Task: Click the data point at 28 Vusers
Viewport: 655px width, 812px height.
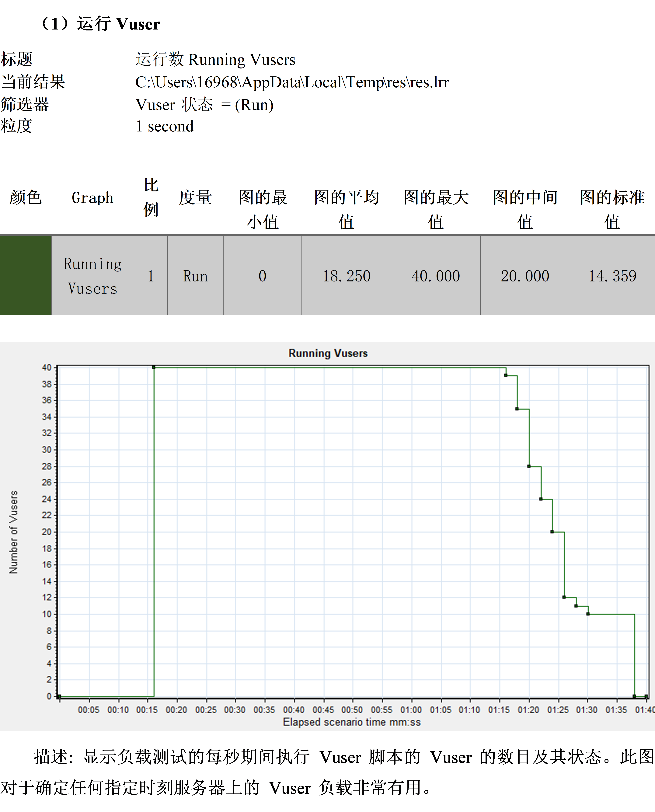Action: click(x=529, y=466)
